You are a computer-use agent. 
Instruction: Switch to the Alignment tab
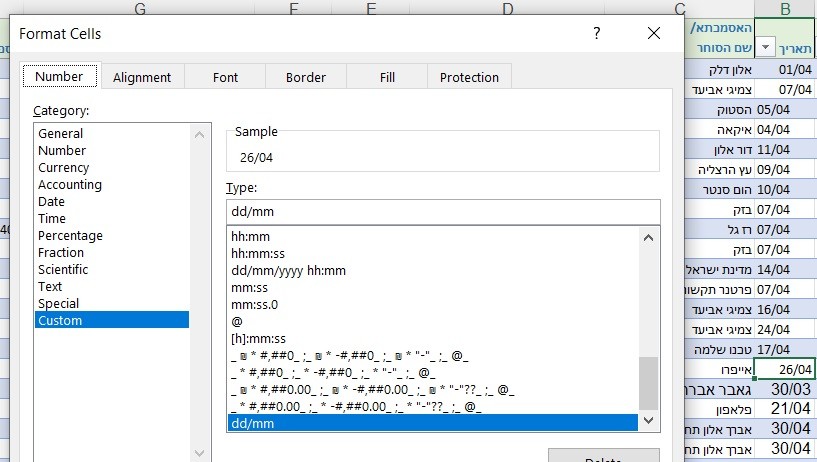(x=142, y=77)
